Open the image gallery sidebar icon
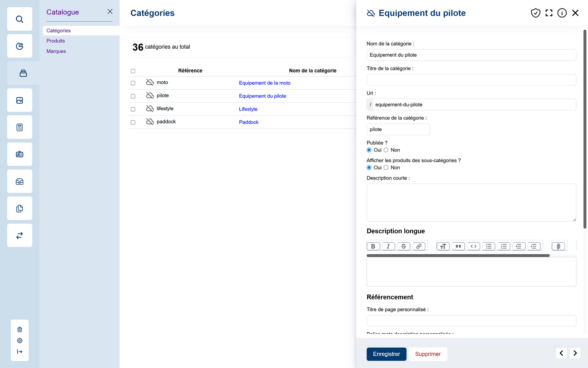588x368 pixels. pyautogui.click(x=20, y=100)
